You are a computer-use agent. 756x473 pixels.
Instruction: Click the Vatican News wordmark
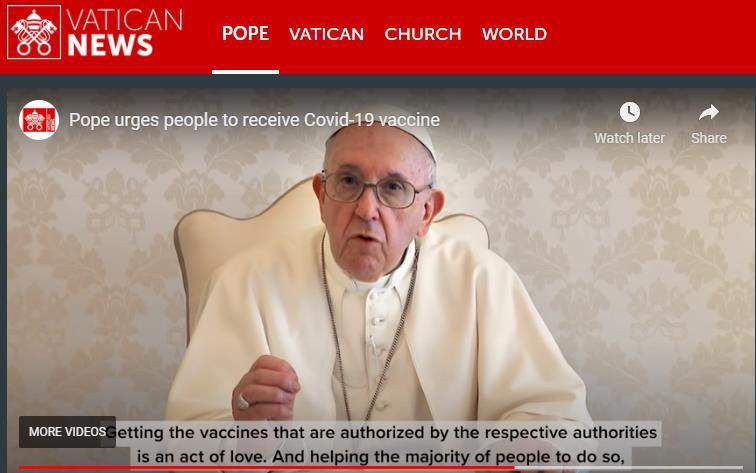[124, 32]
